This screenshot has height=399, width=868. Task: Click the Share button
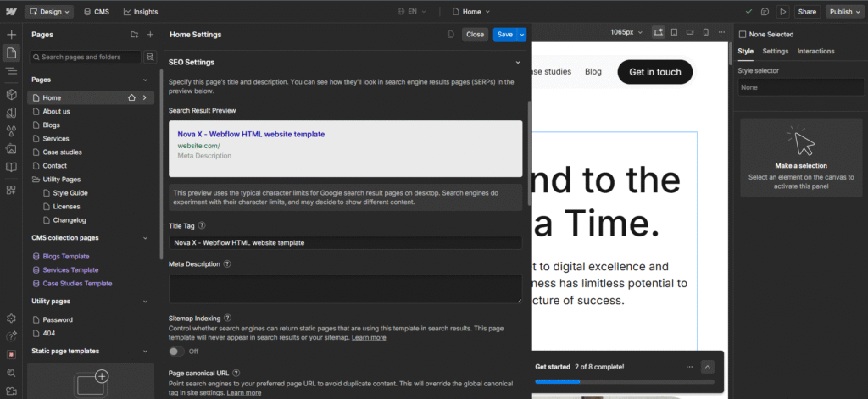(x=807, y=12)
